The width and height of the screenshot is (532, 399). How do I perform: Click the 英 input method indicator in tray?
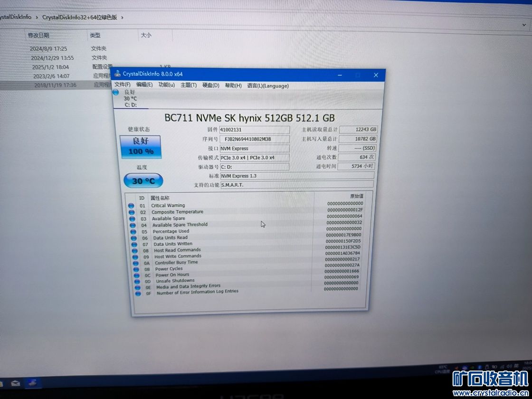click(x=516, y=366)
